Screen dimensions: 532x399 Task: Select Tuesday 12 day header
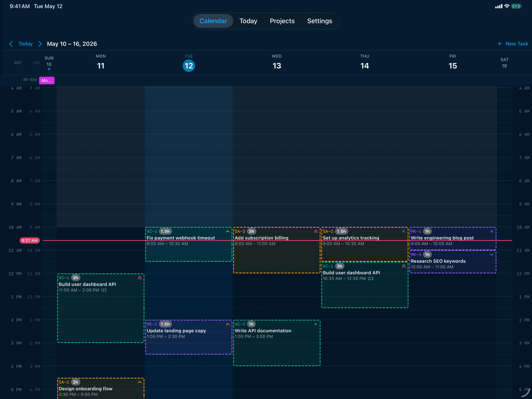(x=189, y=63)
